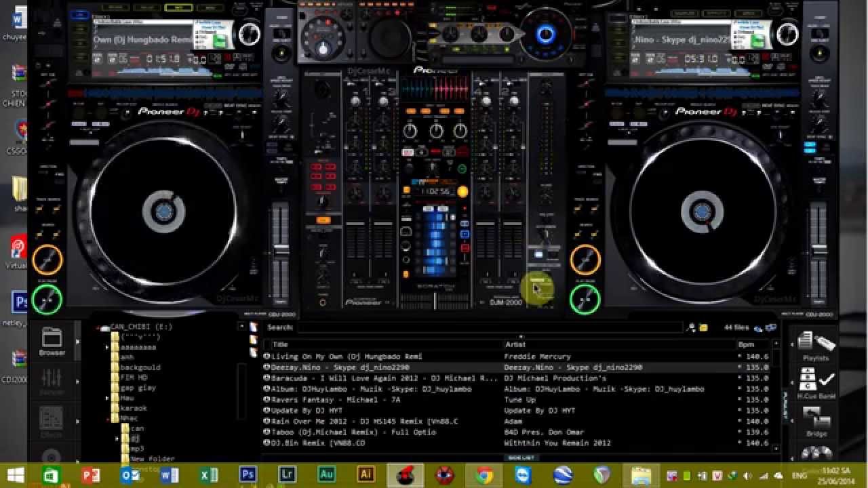This screenshot has width=868, height=488.
Task: Click artist cell 'B4D Pres. Don Omar'
Action: 543,432
